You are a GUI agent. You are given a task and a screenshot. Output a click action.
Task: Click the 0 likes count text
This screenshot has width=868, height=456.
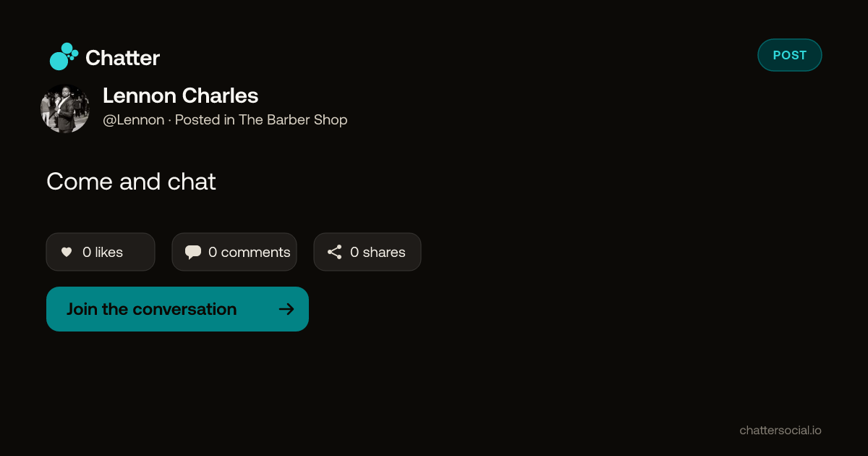pos(103,252)
